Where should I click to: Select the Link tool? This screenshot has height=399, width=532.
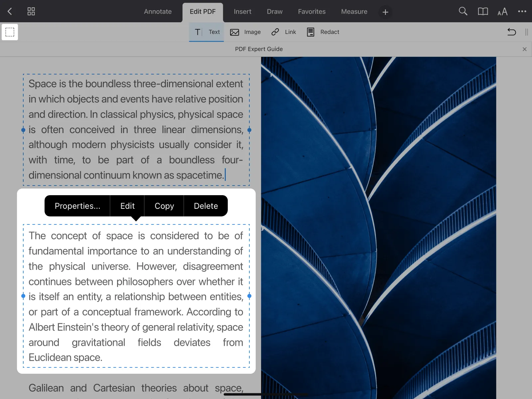[x=284, y=32]
